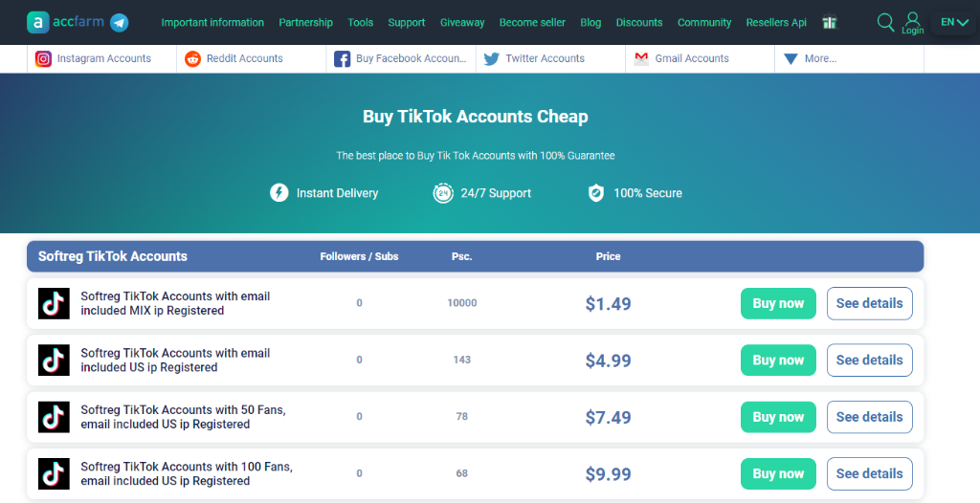Expand the More... categories triangle
980x503 pixels.
click(791, 58)
